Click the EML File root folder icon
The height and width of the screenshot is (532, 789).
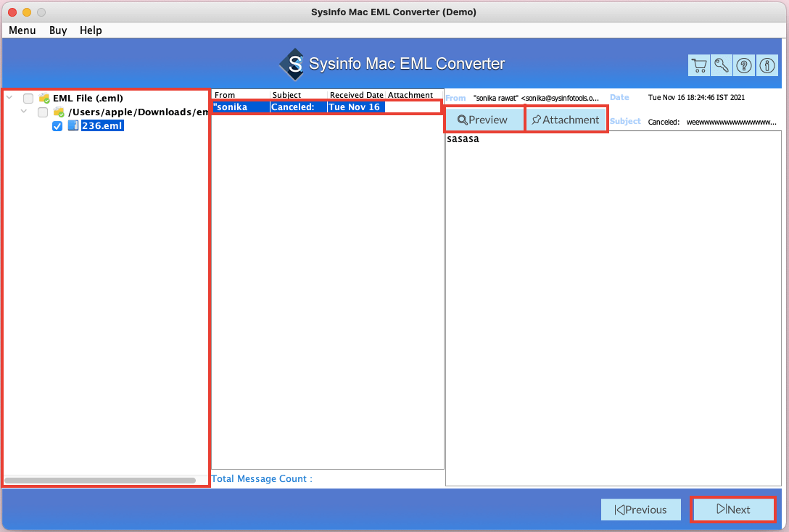[44, 98]
